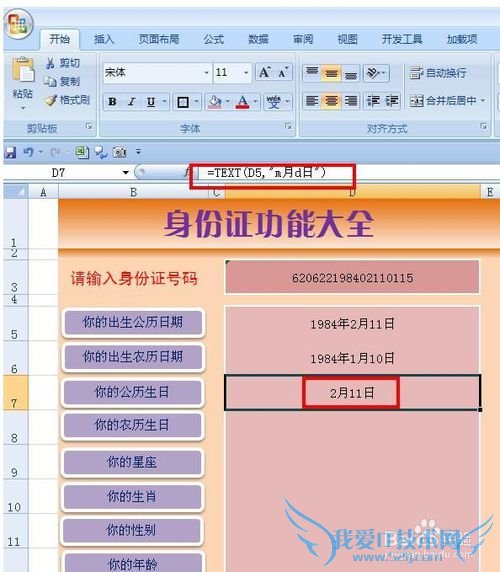The width and height of the screenshot is (500, 572).
Task: Open clipboard group dialog launcher
Action: point(89,126)
